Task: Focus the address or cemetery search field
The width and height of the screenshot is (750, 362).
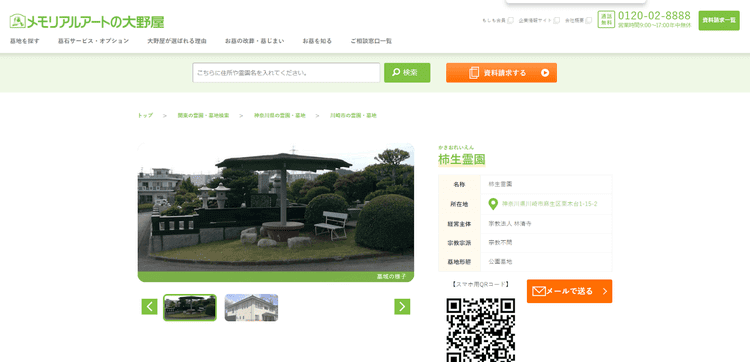Action: (286, 73)
